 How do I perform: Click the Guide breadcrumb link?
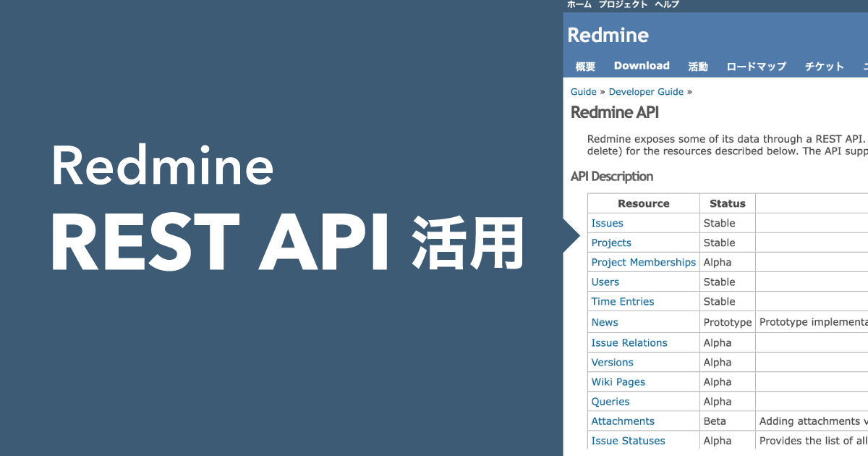pos(583,92)
